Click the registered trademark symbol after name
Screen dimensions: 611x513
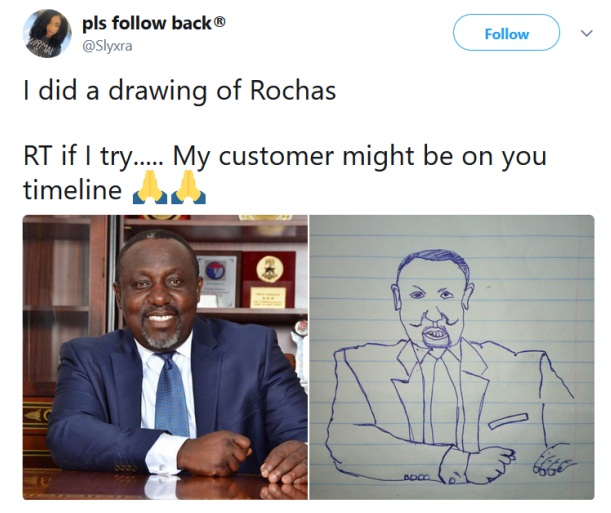point(220,22)
